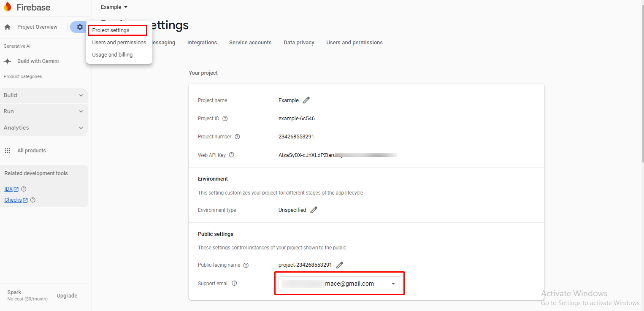Click the Project Overview home icon
This screenshot has height=311, width=644.
click(7, 27)
